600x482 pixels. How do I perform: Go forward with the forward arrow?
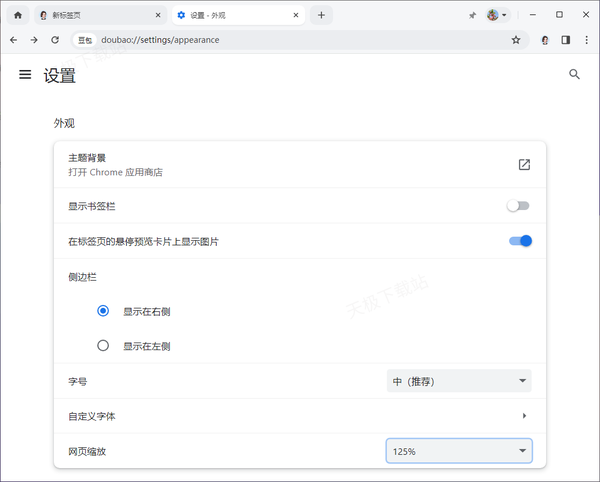pos(34,40)
